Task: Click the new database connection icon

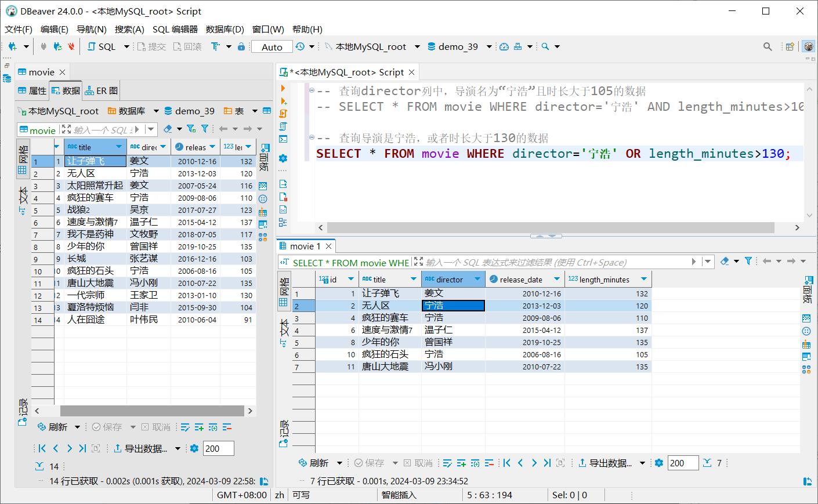Action: click(x=12, y=46)
